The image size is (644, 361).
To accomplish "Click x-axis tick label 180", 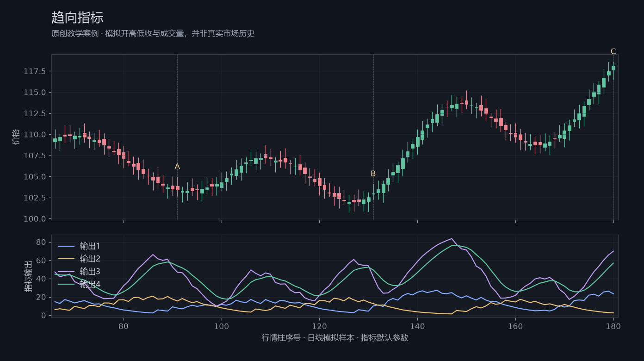I will coord(613,326).
